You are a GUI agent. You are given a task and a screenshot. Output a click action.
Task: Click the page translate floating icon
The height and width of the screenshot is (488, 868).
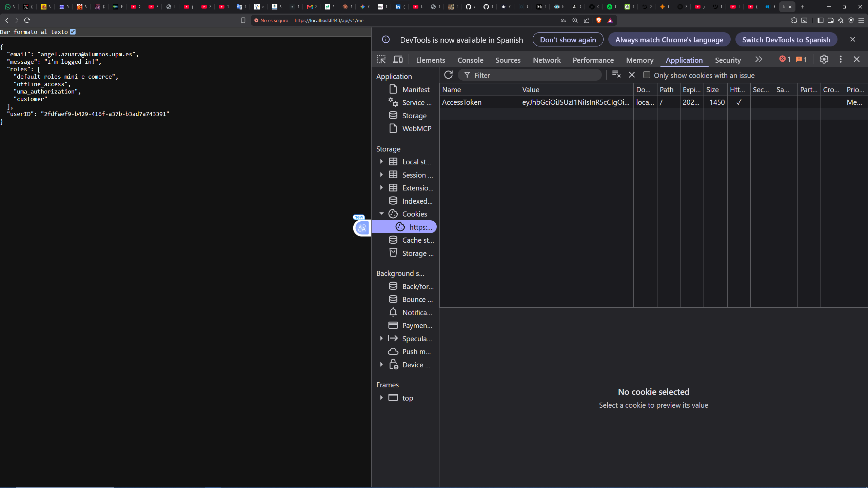(362, 228)
